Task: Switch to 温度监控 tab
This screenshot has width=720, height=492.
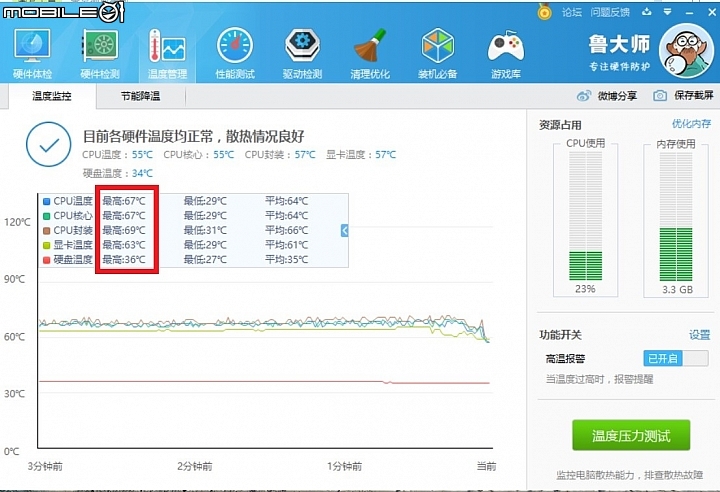Action: click(x=51, y=96)
